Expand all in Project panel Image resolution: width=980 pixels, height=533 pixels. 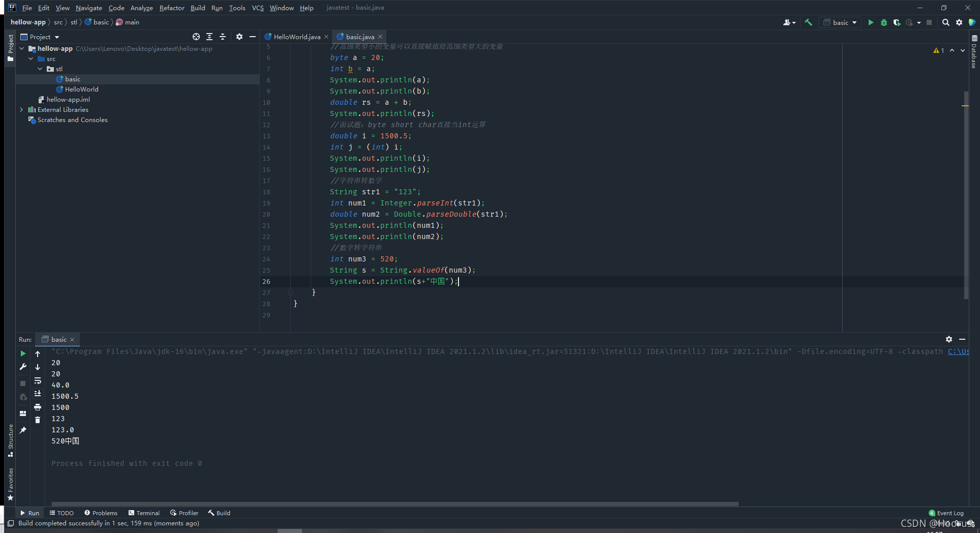[209, 37]
